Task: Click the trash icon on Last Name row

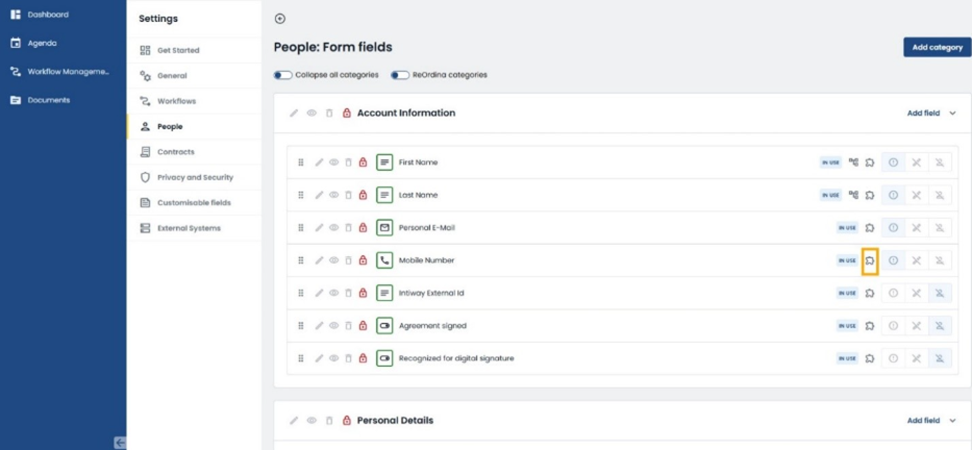Action: [348, 195]
